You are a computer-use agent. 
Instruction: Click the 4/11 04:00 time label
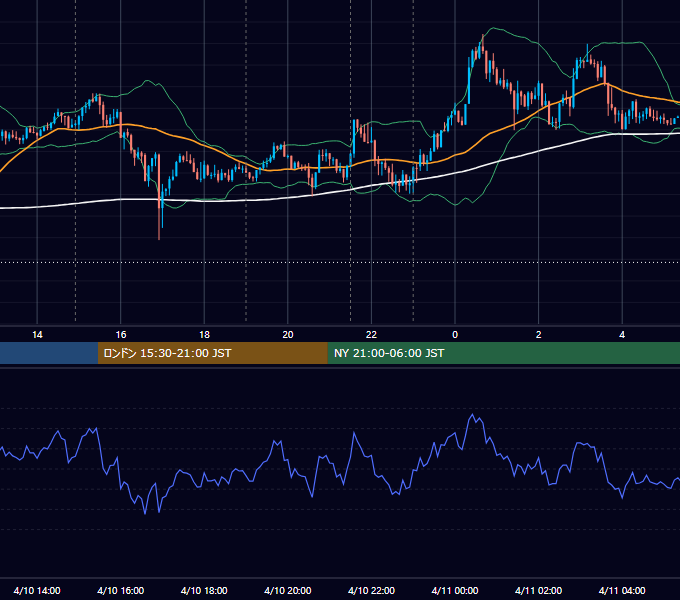click(622, 590)
